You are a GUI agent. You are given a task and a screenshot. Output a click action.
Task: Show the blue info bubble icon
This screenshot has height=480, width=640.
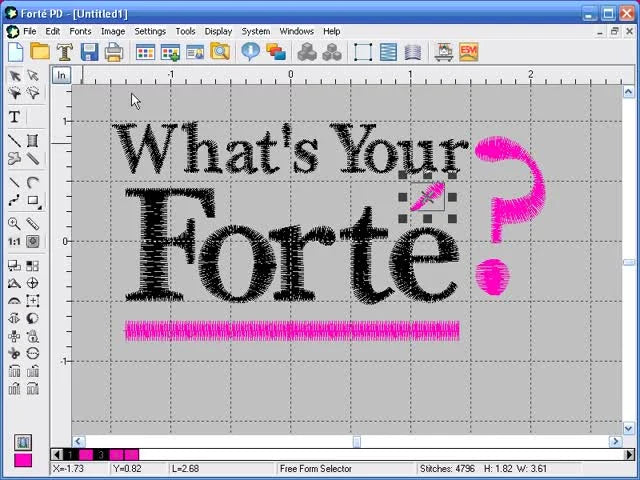[250, 52]
